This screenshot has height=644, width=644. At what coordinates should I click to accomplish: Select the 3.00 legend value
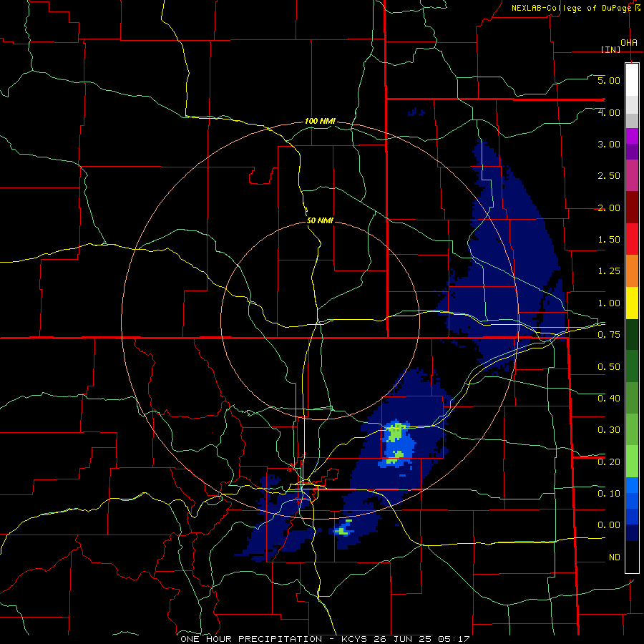tap(609, 144)
